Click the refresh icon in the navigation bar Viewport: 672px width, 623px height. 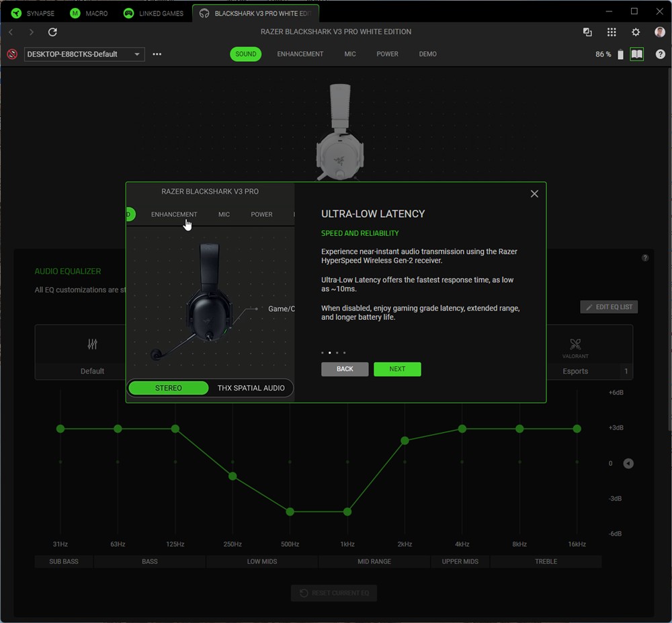(52, 32)
